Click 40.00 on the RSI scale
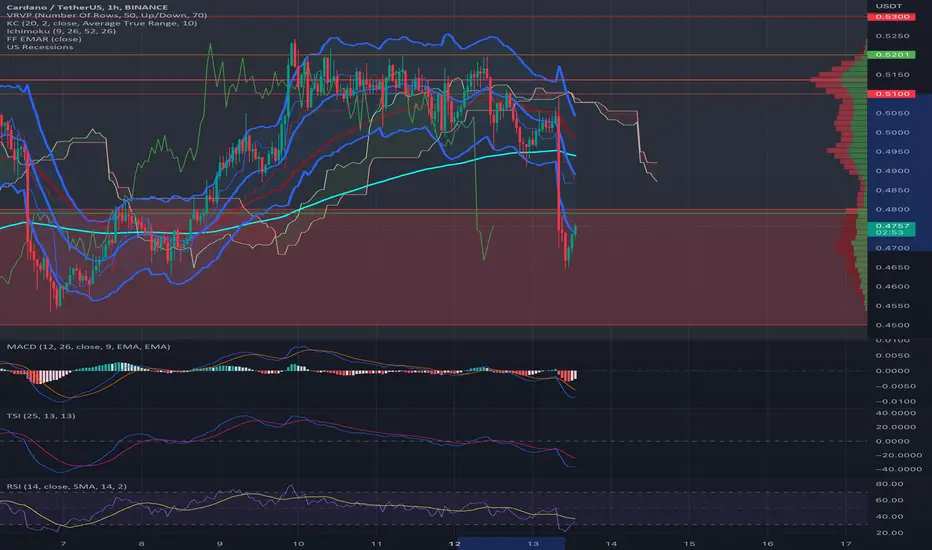Viewport: 932px width, 550px height. click(x=889, y=517)
